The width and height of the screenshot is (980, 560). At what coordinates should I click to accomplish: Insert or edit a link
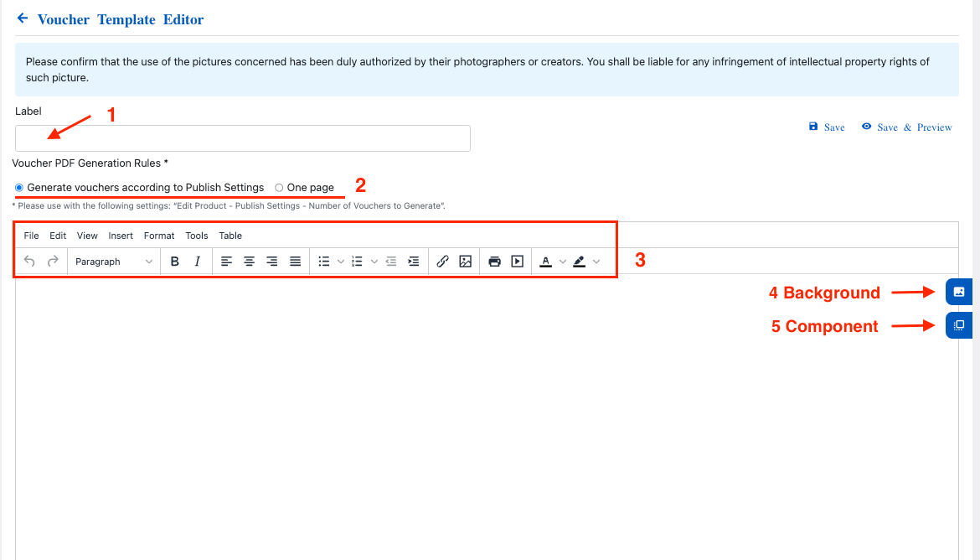(x=442, y=261)
